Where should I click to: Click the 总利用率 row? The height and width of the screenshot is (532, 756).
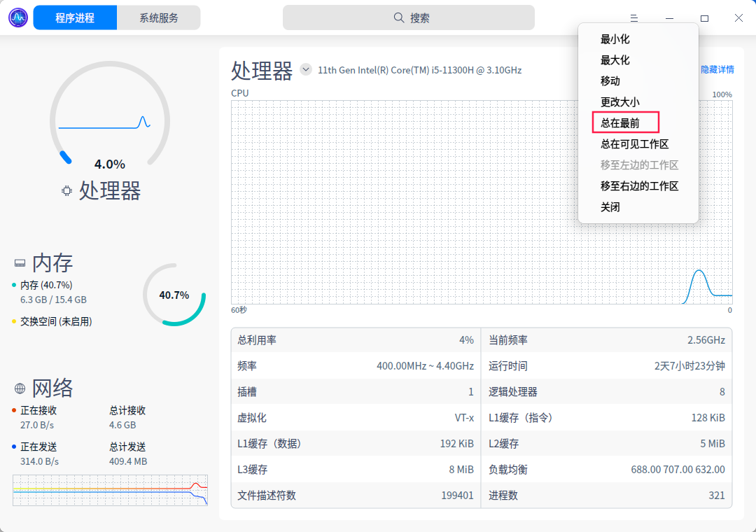tap(356, 340)
